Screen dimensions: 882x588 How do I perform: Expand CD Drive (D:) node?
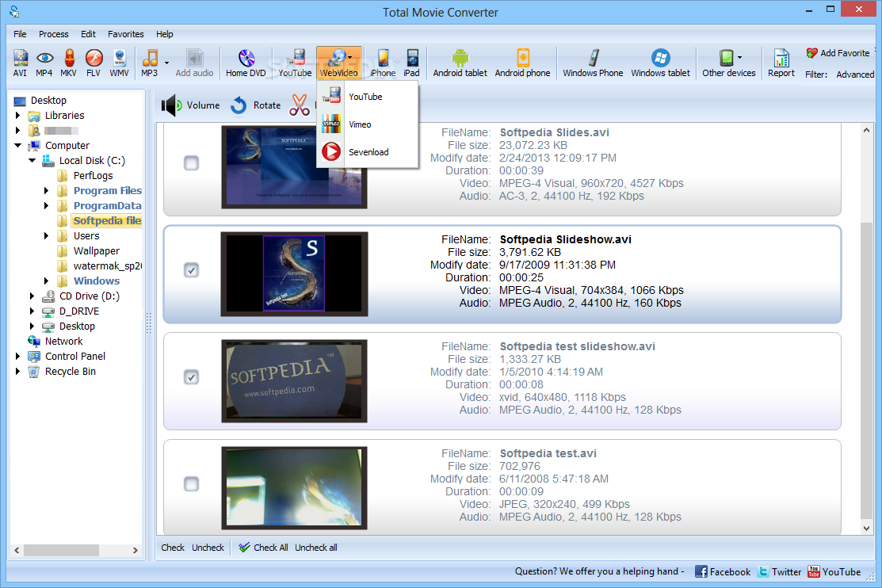[32, 296]
